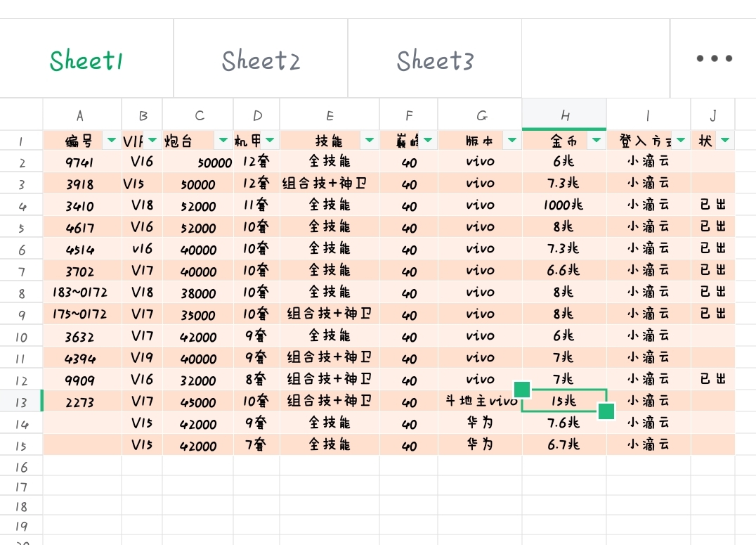The width and height of the screenshot is (756, 545).
Task: Select column H header
Action: 564,115
